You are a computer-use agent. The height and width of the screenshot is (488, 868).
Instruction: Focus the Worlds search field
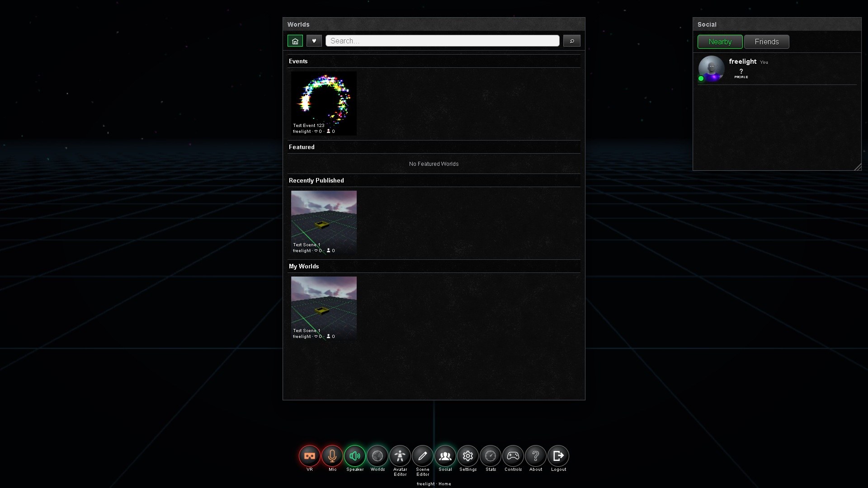pos(443,41)
